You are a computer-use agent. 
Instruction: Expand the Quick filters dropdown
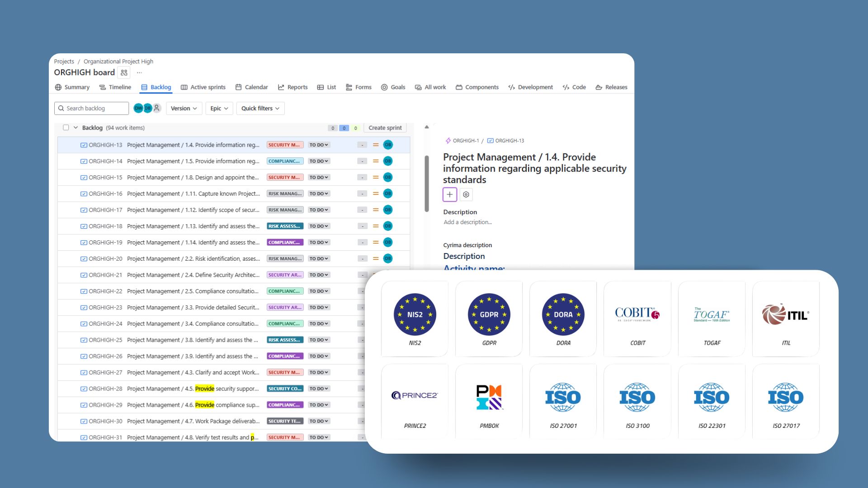point(260,108)
